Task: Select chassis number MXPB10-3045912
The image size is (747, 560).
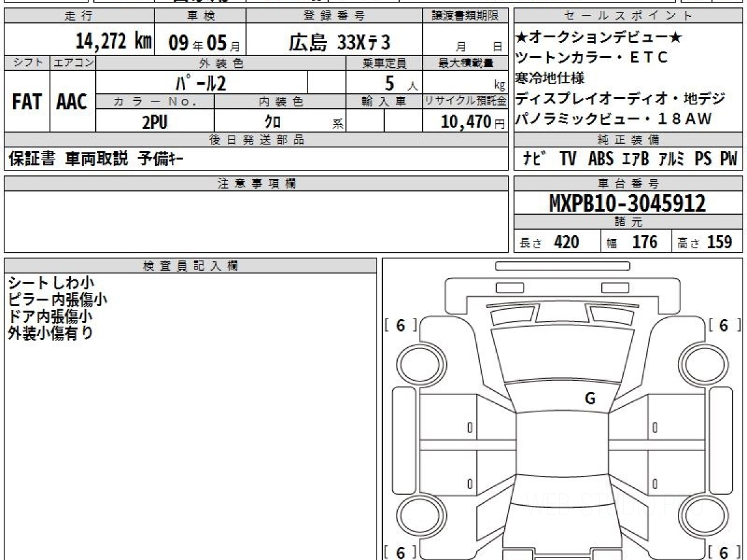Action: click(627, 203)
